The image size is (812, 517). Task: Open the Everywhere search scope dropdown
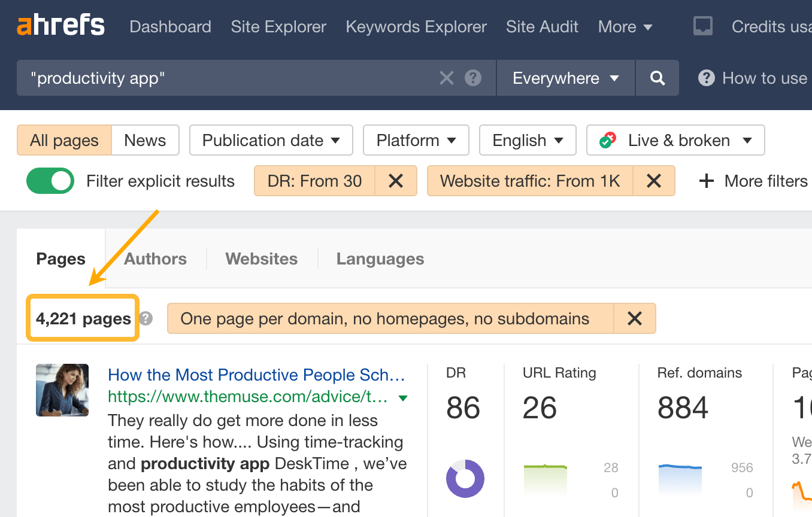coord(563,78)
